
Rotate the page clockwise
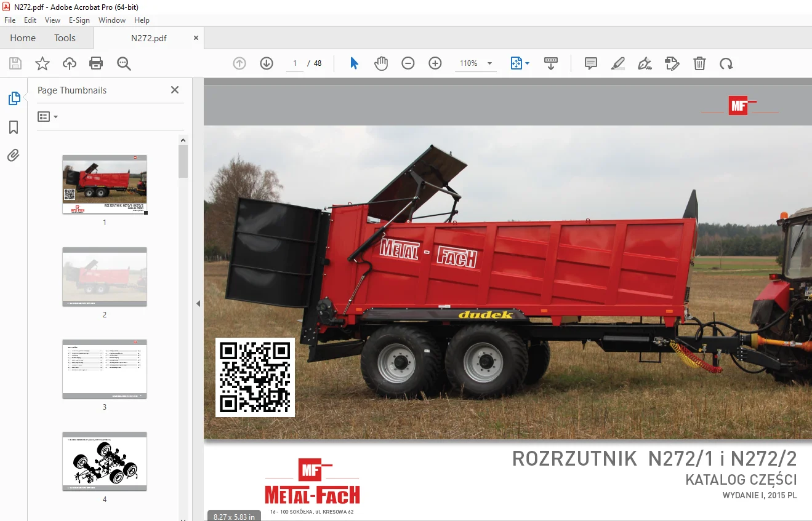click(726, 63)
